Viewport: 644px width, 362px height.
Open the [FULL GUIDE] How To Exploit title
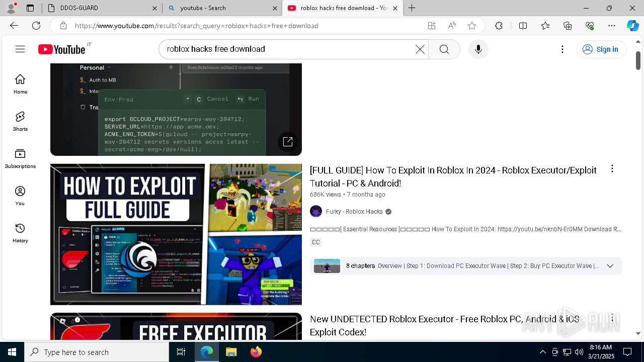pyautogui.click(x=453, y=176)
